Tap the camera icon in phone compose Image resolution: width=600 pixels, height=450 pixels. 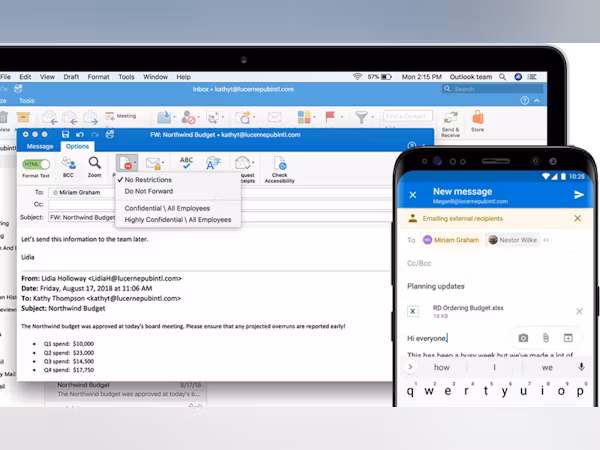pos(523,338)
